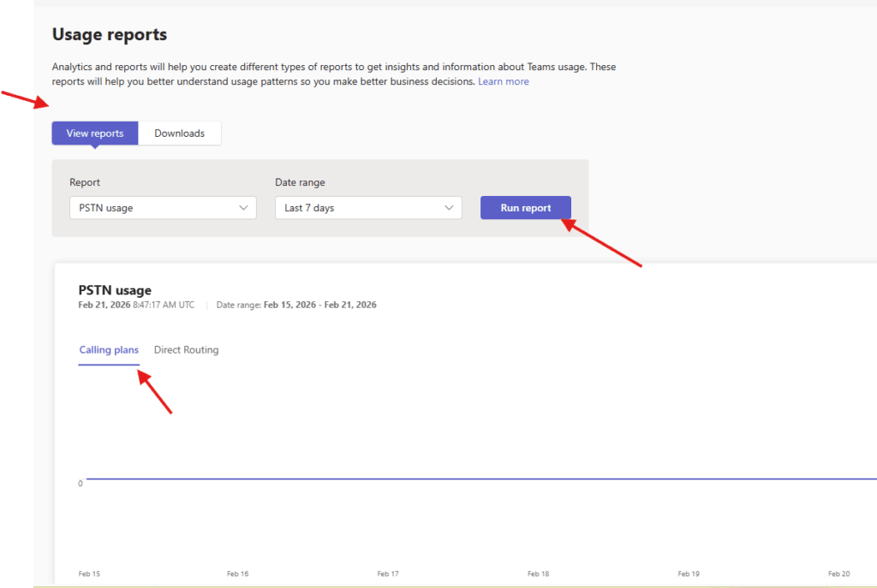Click the chevron arrow in Date range dropdown
Viewport: 877px width, 588px height.
pos(449,208)
